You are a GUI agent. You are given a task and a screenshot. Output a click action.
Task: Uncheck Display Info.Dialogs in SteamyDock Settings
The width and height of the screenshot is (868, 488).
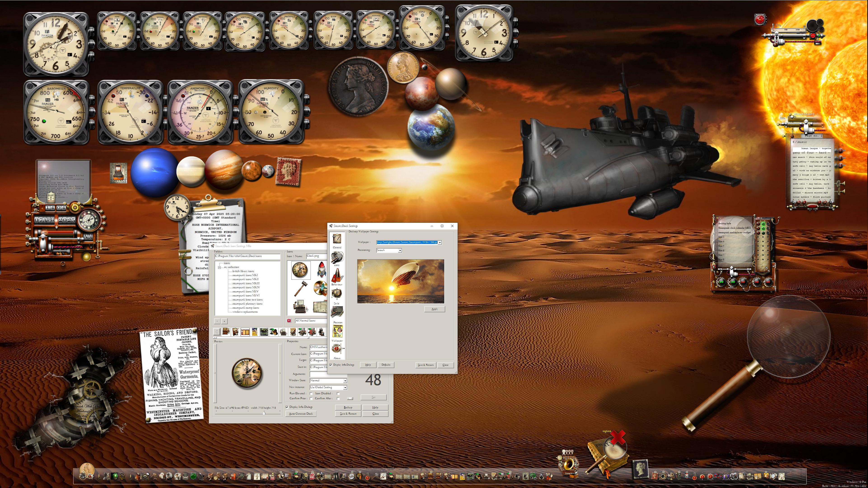tap(331, 365)
